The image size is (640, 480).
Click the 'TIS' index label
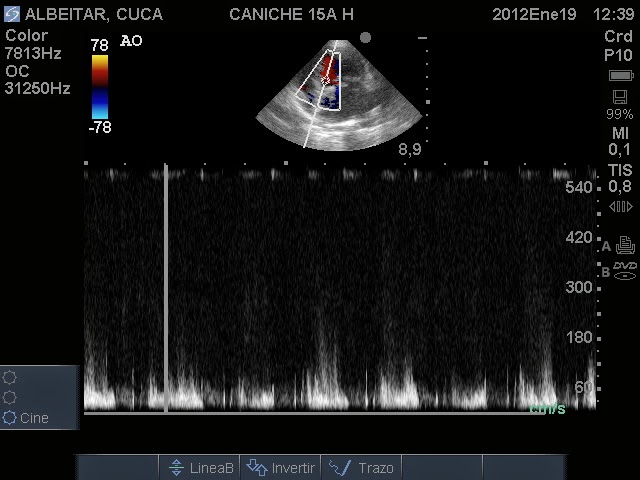(620, 170)
